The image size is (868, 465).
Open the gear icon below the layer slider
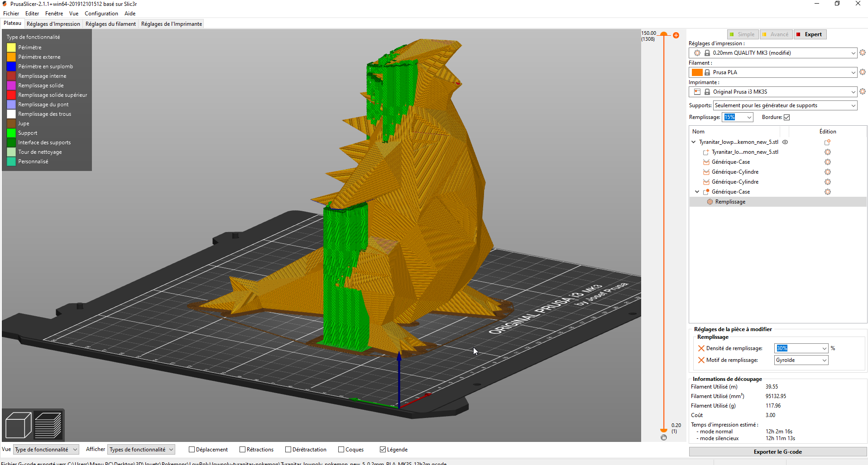[664, 437]
